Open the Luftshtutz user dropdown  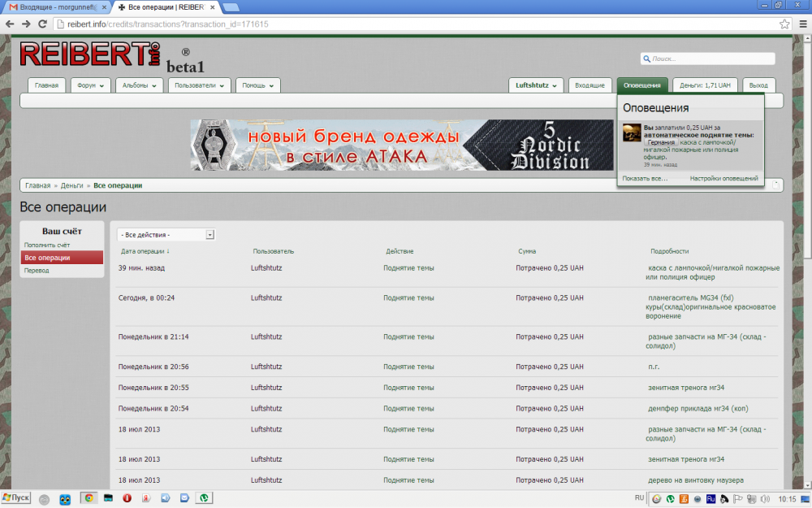536,85
